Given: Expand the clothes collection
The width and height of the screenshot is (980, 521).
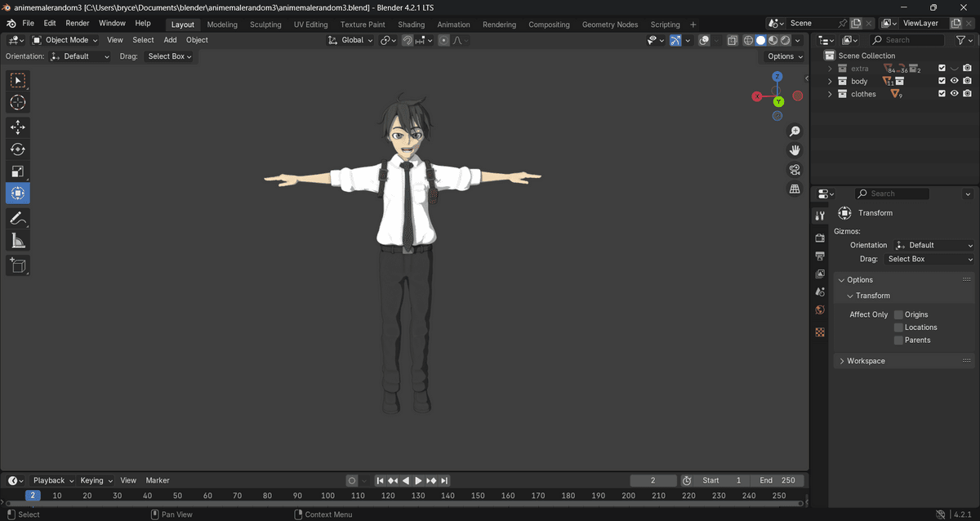Looking at the screenshot, I should (x=830, y=95).
